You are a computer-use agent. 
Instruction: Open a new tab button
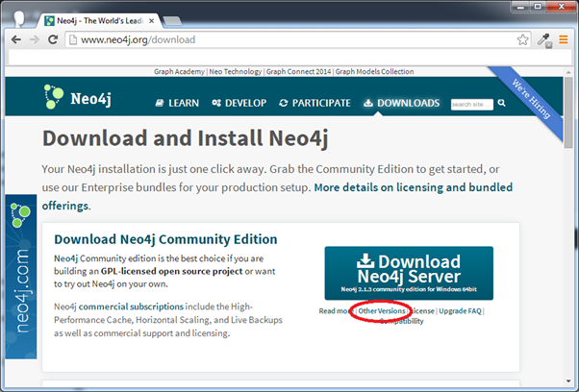(172, 21)
